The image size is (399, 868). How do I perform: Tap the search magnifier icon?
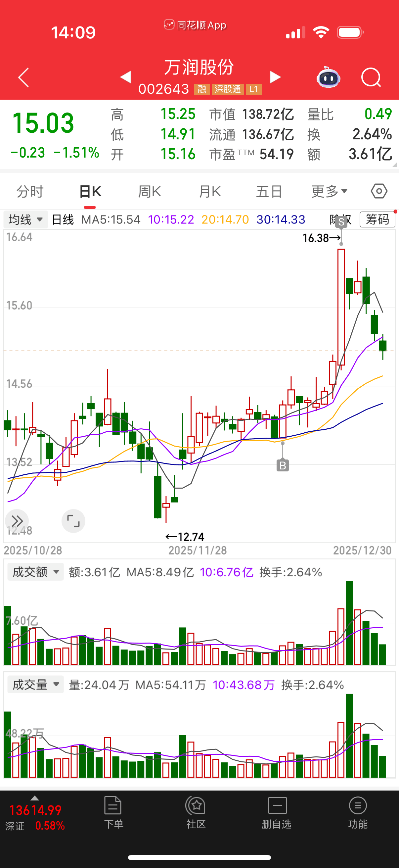point(371,77)
